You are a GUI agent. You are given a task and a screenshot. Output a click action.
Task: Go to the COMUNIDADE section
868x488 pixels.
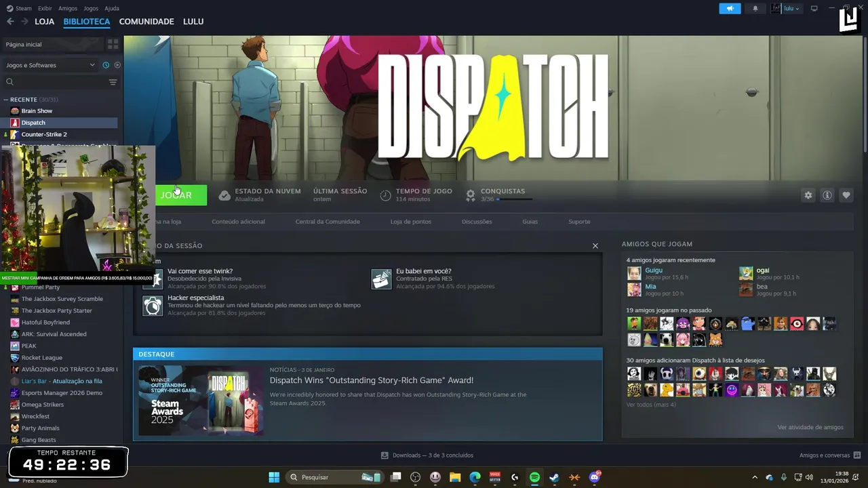146,22
